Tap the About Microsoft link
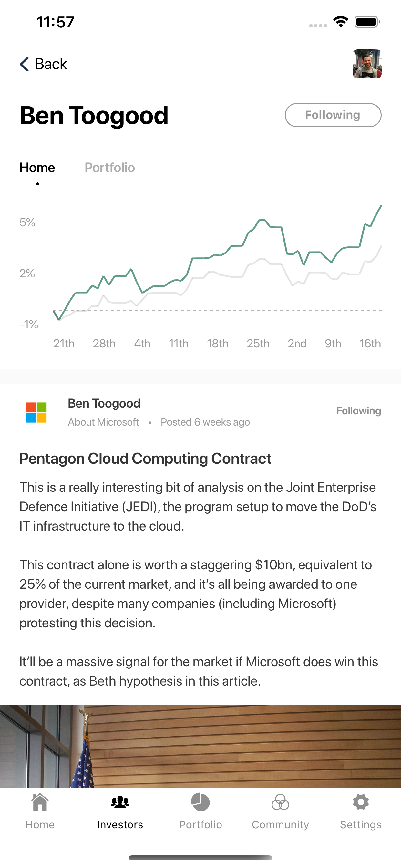The width and height of the screenshot is (401, 868). point(103,422)
